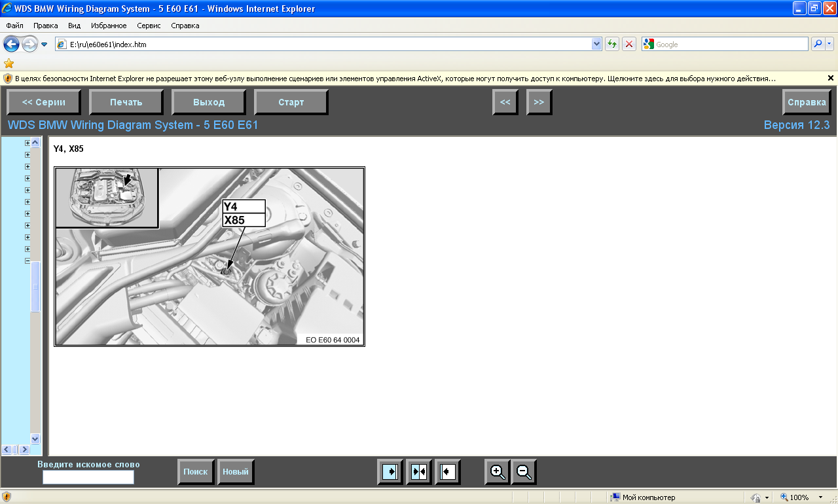This screenshot has width=838, height=504.
Task: Open the Справка menu in menu bar
Action: [185, 26]
